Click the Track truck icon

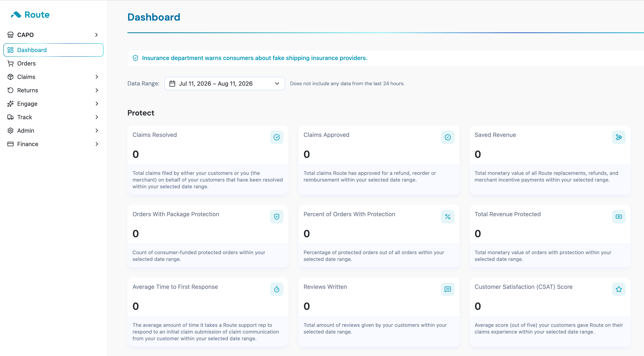tap(10, 117)
